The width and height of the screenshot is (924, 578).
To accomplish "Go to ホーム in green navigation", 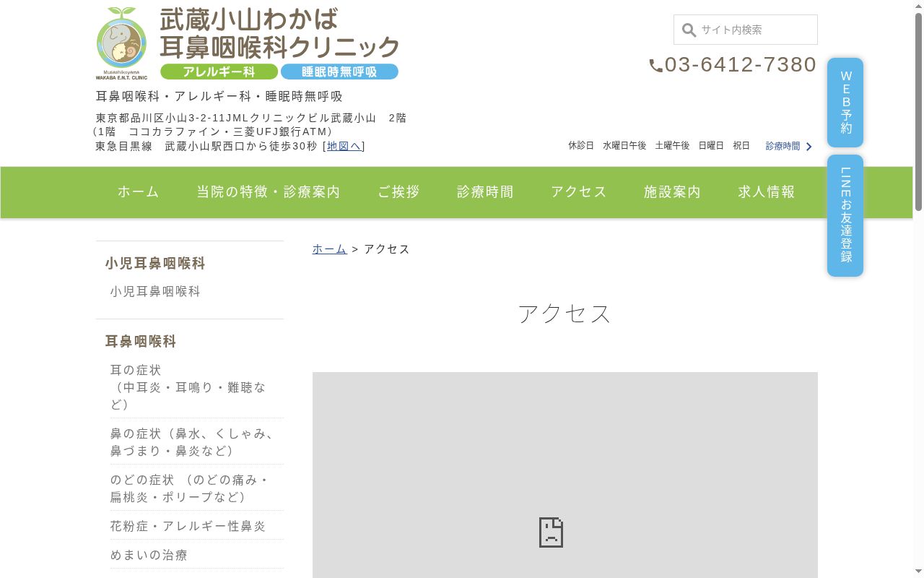I will coord(139,192).
